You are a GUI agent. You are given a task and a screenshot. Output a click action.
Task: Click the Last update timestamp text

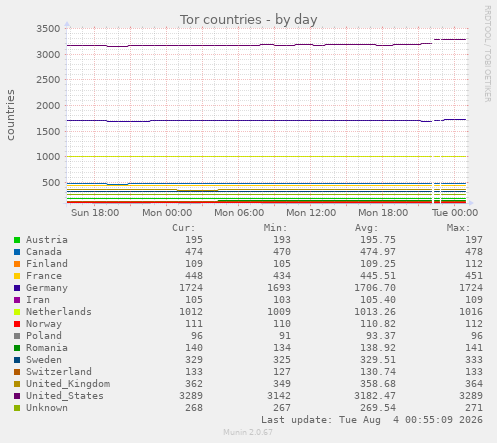click(372, 420)
